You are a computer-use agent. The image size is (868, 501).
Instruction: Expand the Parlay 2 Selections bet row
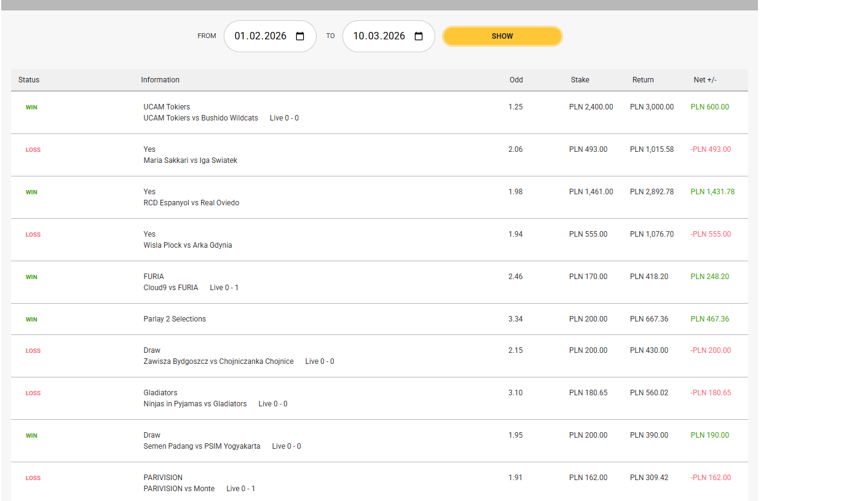pyautogui.click(x=175, y=319)
